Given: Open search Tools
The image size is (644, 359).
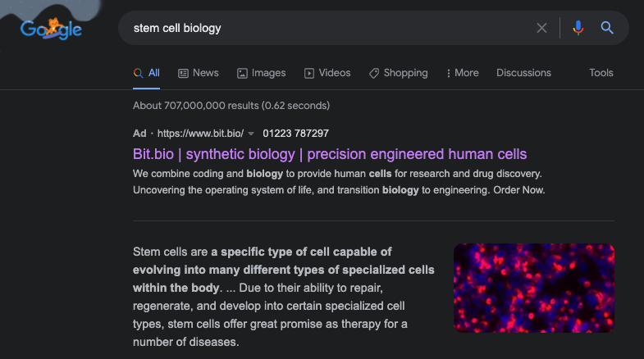Looking at the screenshot, I should 601,73.
